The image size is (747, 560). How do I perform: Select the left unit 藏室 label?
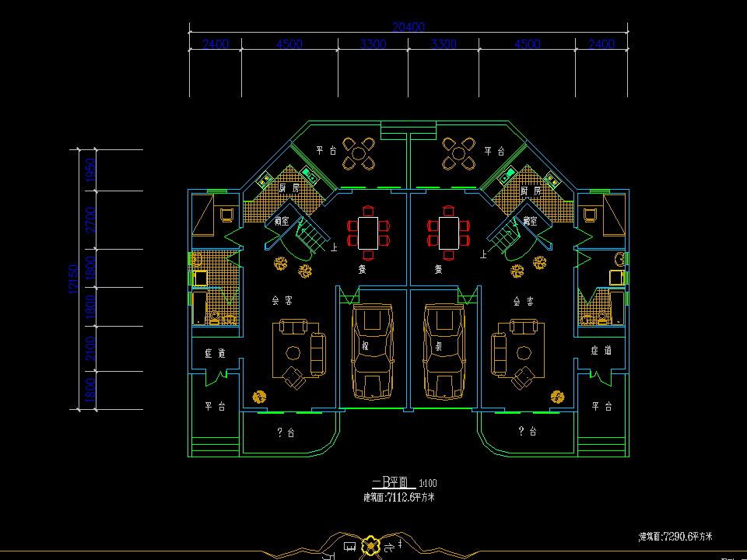tap(282, 222)
